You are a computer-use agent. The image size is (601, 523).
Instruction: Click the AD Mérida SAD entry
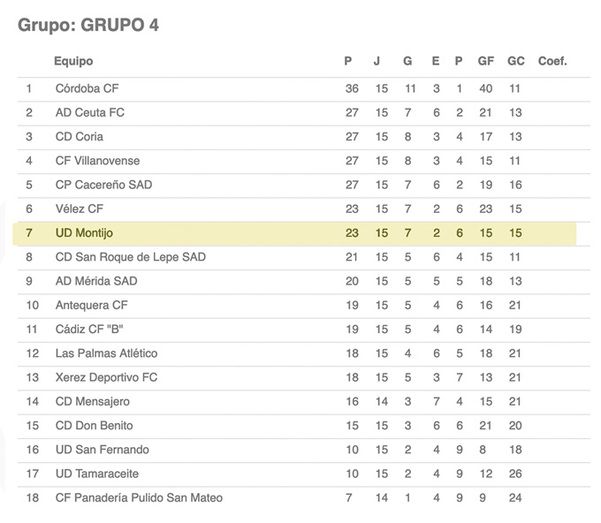(96, 281)
